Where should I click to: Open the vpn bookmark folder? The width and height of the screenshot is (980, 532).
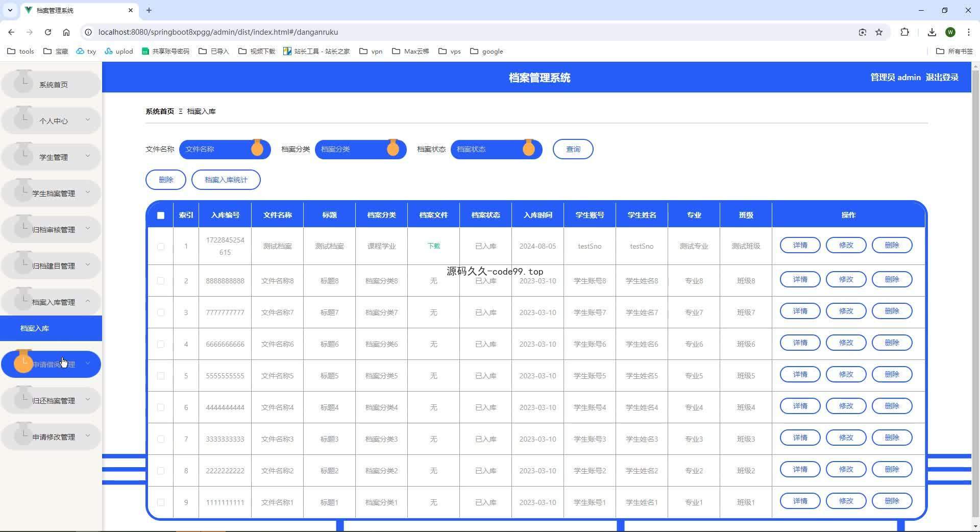point(371,51)
